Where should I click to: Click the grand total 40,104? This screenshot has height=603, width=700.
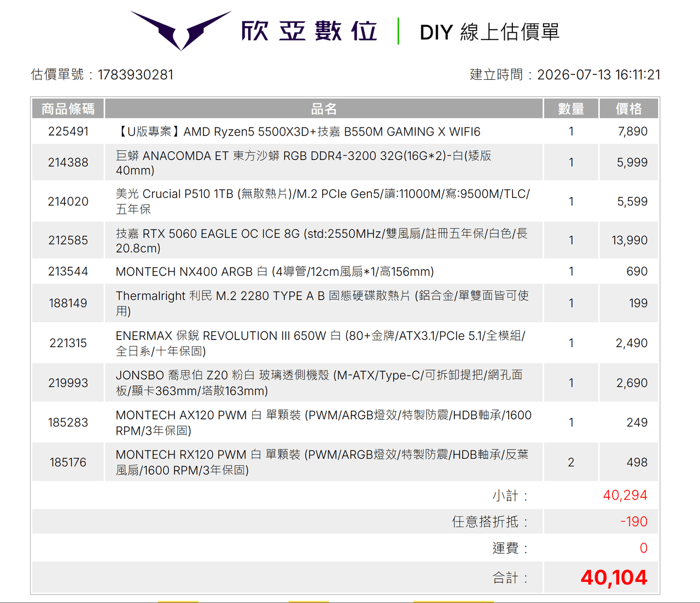[x=614, y=577]
